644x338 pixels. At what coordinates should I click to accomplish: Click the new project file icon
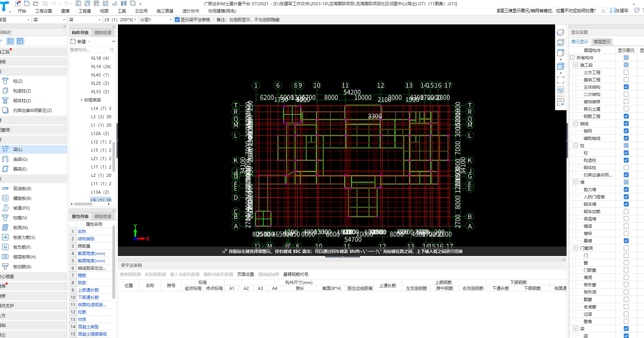tap(27, 3)
